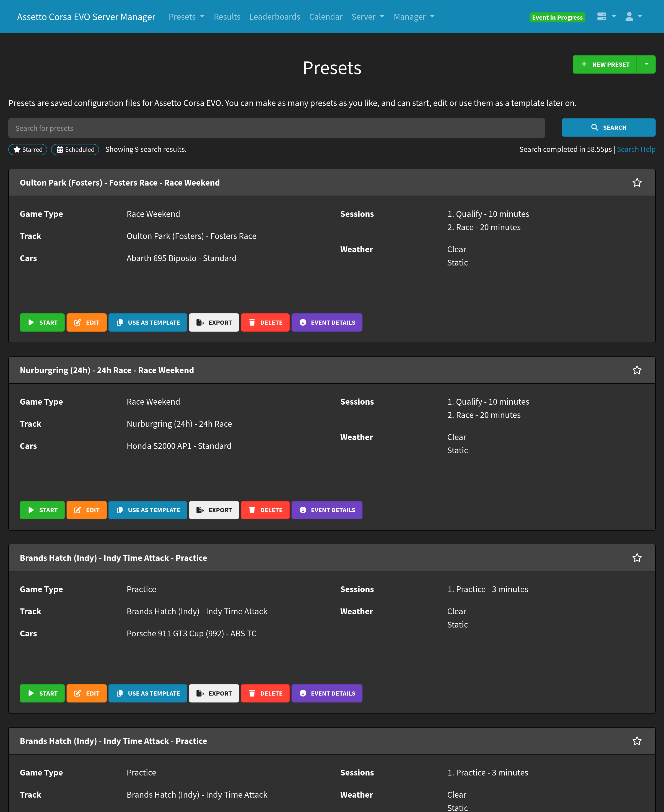The width and height of the screenshot is (664, 812).
Task: Toggle the Scheduled filter chip
Action: click(75, 149)
